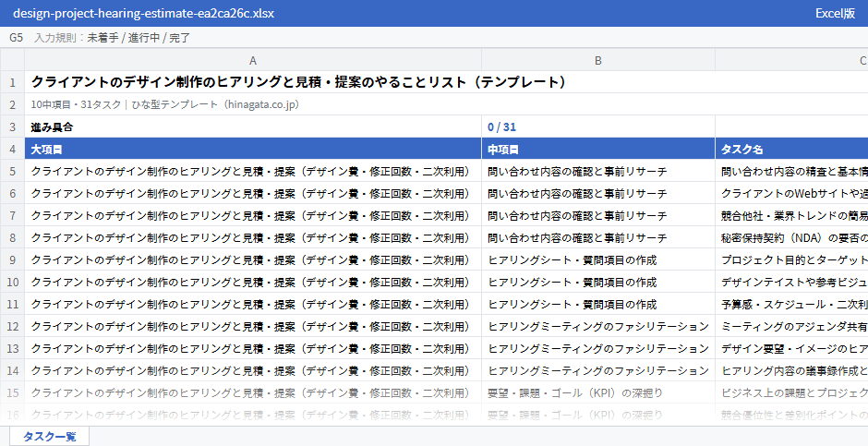
Task: Click the タスク名 header cell
Action: click(x=791, y=150)
